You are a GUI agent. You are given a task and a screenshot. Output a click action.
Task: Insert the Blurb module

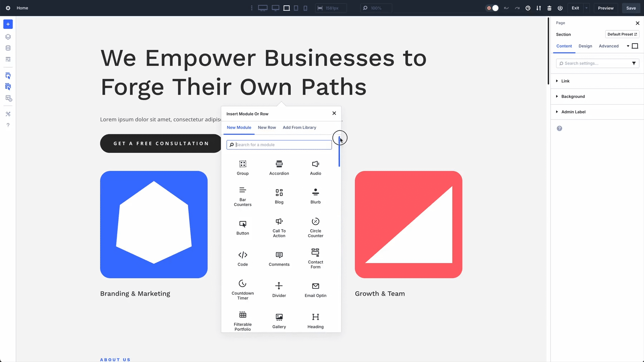(x=316, y=196)
